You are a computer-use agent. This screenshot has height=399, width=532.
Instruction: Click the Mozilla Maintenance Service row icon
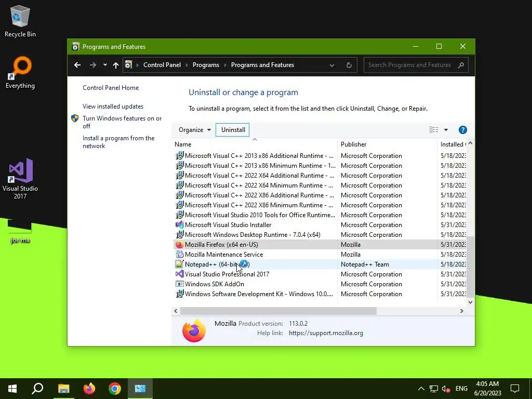pyautogui.click(x=179, y=254)
